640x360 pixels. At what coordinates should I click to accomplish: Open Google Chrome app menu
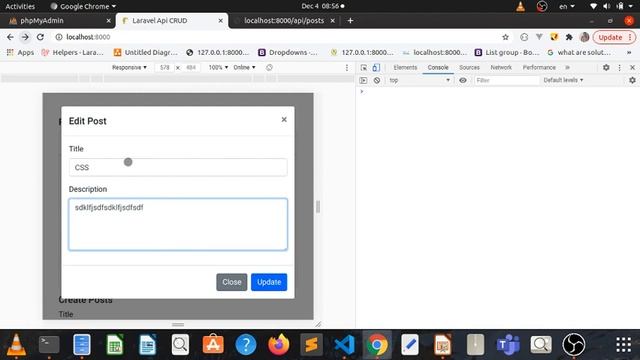click(x=83, y=6)
